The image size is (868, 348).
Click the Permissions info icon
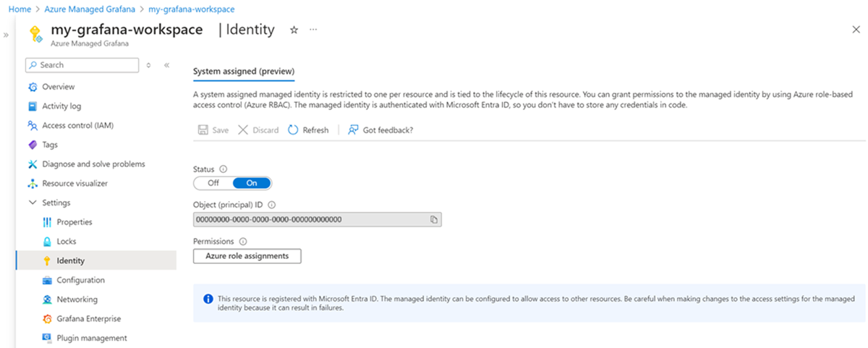point(243,242)
